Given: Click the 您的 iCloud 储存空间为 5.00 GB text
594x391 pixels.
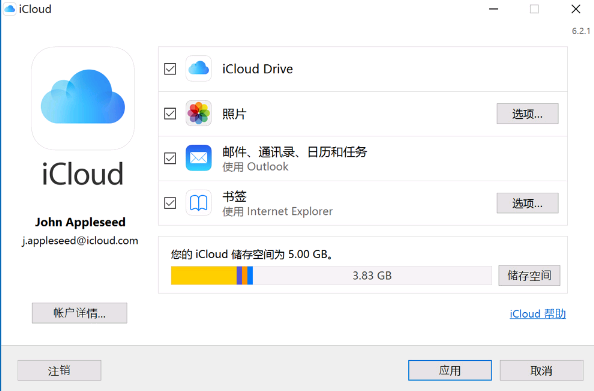Looking at the screenshot, I should [x=252, y=254].
